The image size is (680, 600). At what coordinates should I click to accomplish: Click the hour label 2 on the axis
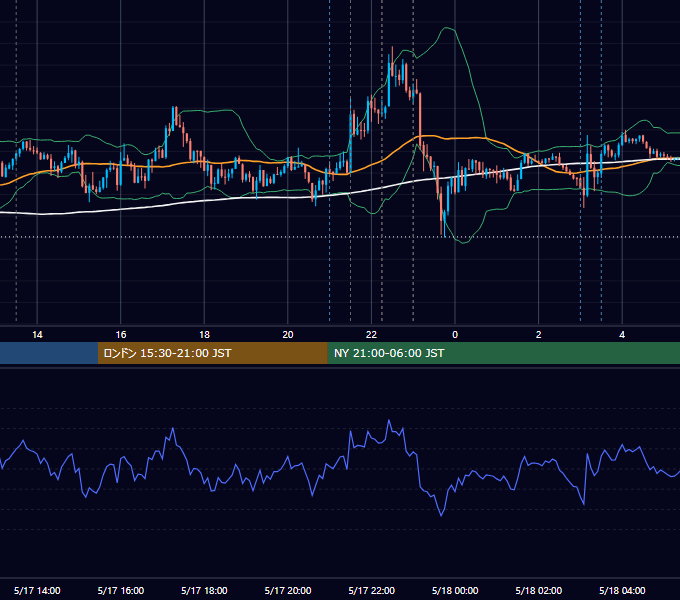pos(539,335)
